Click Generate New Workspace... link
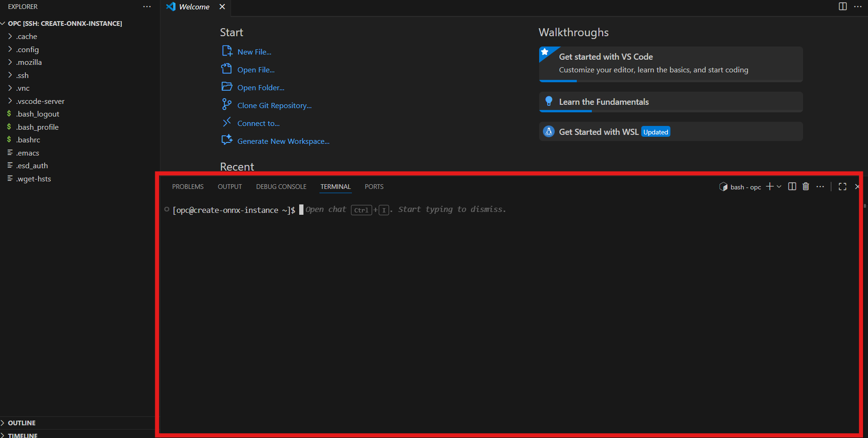The width and height of the screenshot is (868, 438). point(283,141)
